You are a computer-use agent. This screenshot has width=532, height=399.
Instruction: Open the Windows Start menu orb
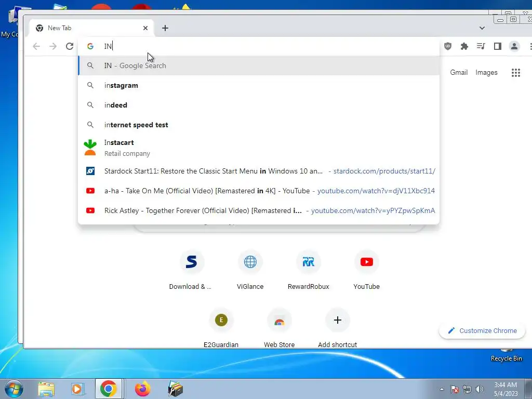(14, 389)
